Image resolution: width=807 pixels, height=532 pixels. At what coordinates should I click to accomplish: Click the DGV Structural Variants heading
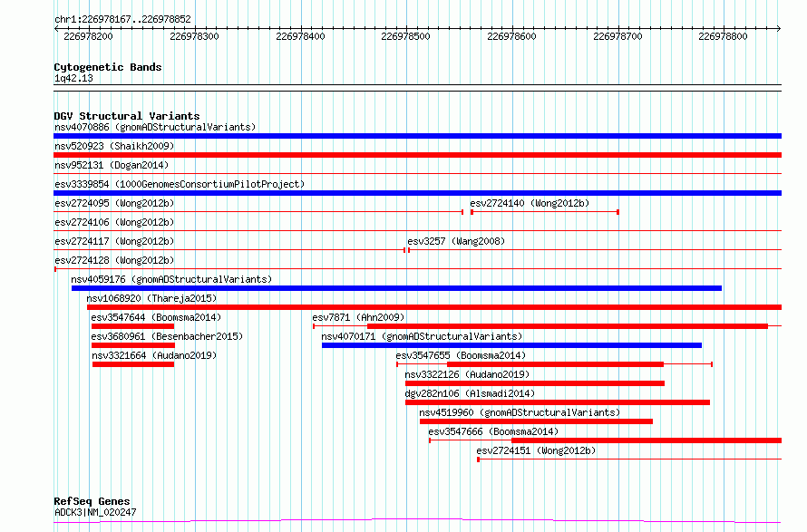click(x=127, y=116)
